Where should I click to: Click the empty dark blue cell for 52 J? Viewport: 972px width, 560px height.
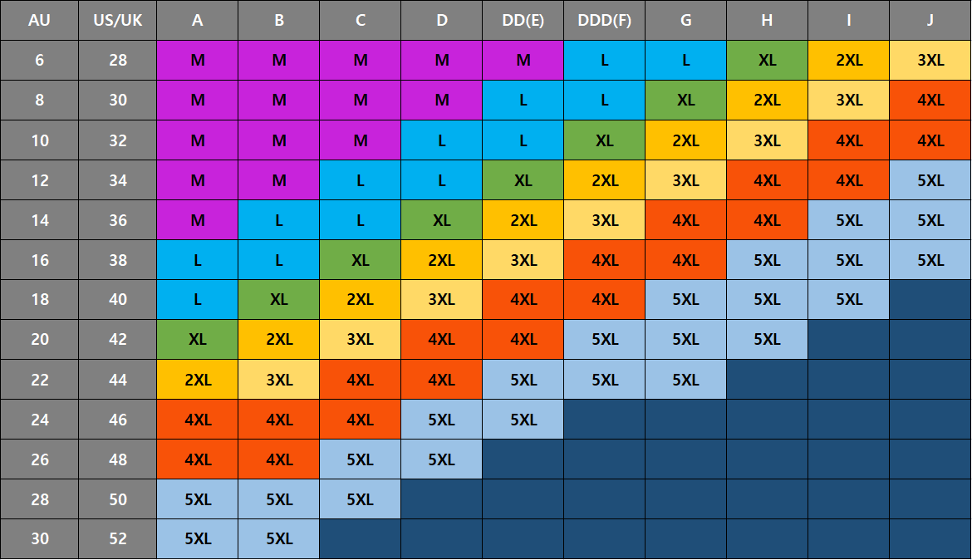pyautogui.click(x=930, y=539)
